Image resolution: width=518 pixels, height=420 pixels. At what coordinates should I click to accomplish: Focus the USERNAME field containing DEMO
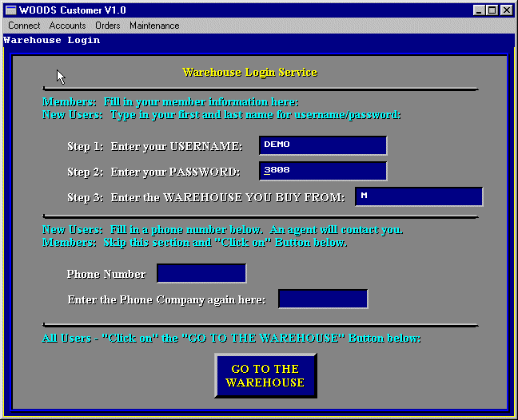click(x=323, y=145)
